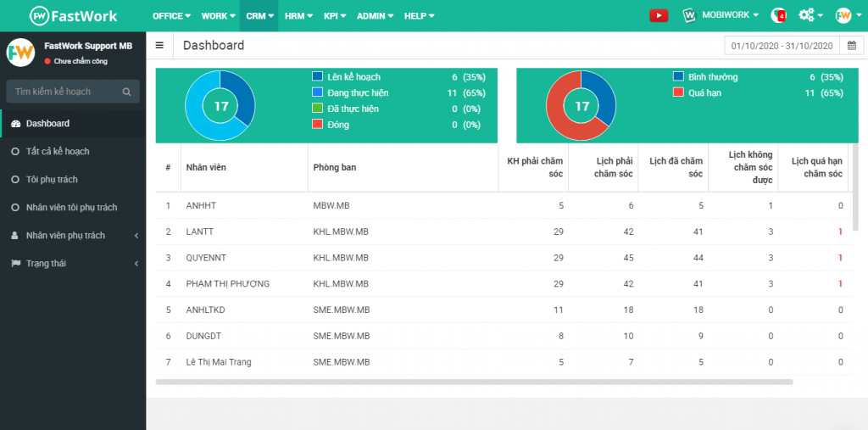Click the red overdue value in QUYENNT row
868x430 pixels.
[x=840, y=258]
